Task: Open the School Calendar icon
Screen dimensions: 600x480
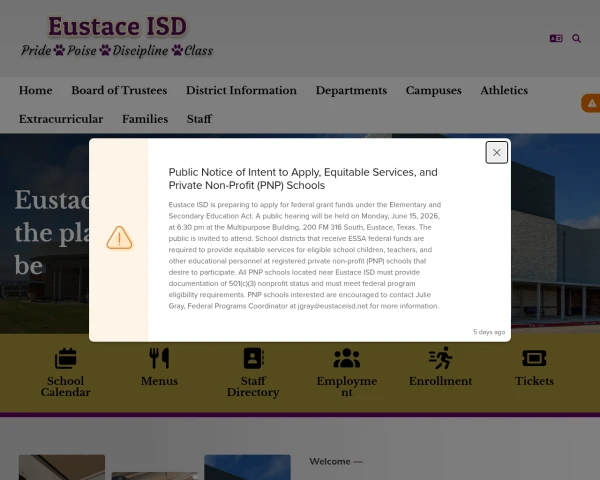Action: [65, 358]
